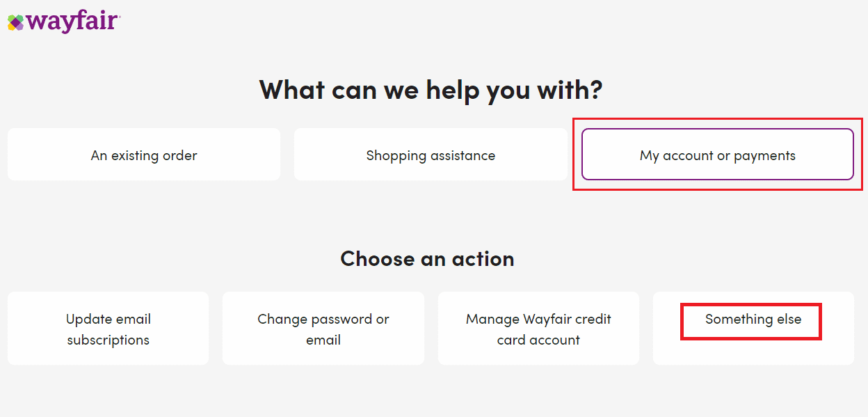Open 'Manage Wayfair credit card account'

pyautogui.click(x=538, y=329)
